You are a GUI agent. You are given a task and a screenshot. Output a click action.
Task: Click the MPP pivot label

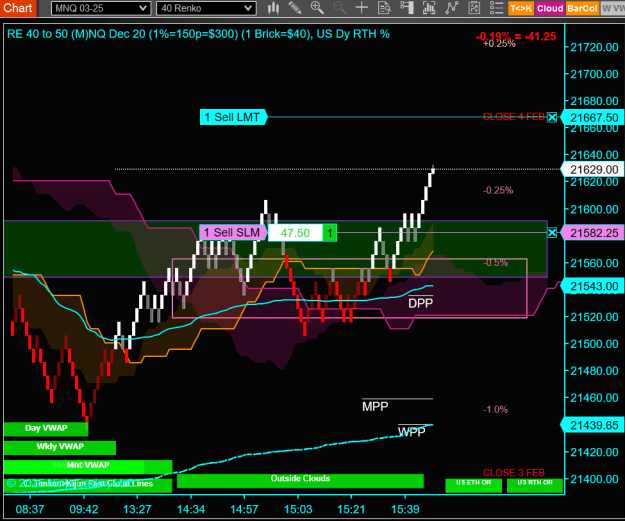pos(375,407)
